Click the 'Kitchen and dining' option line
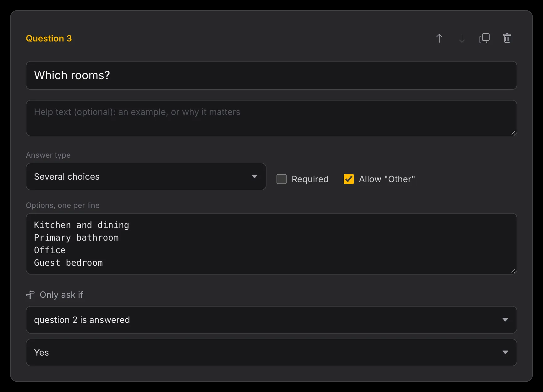Image resolution: width=543 pixels, height=392 pixels. [81, 225]
